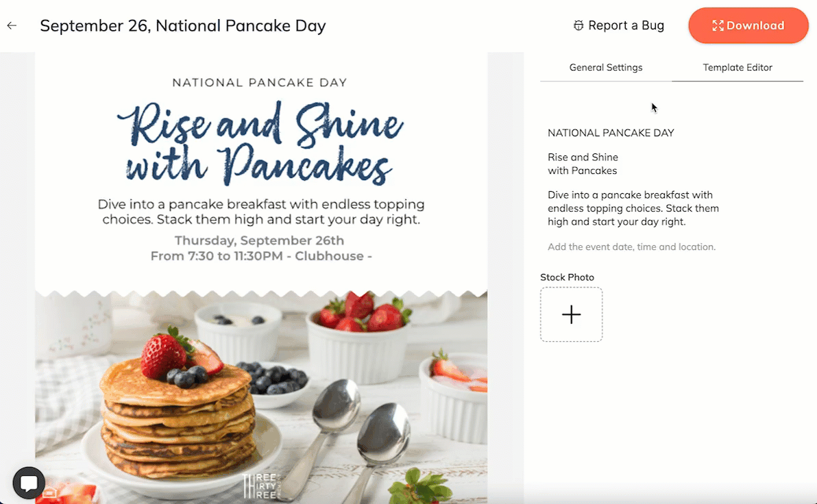Click the bug icon beside Report a Bug
817x504 pixels.
coord(578,25)
